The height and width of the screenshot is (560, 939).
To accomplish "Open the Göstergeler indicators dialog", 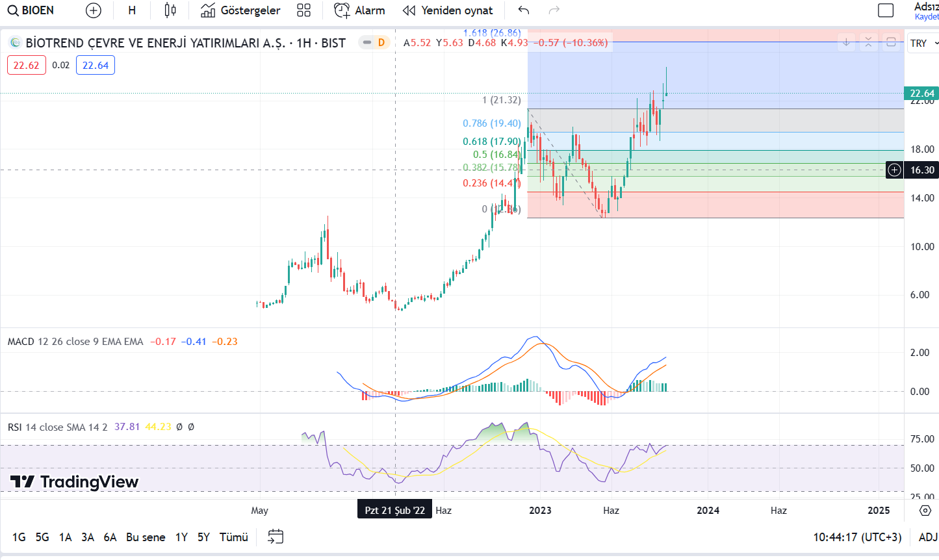I will click(241, 10).
